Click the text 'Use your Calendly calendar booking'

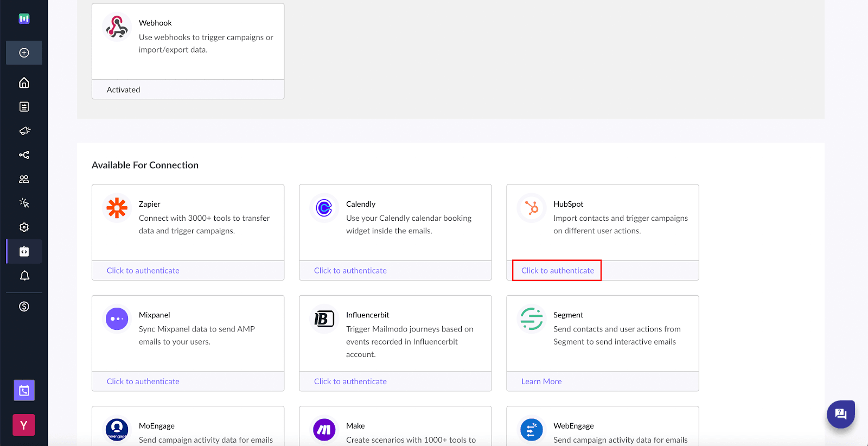pyautogui.click(x=409, y=218)
